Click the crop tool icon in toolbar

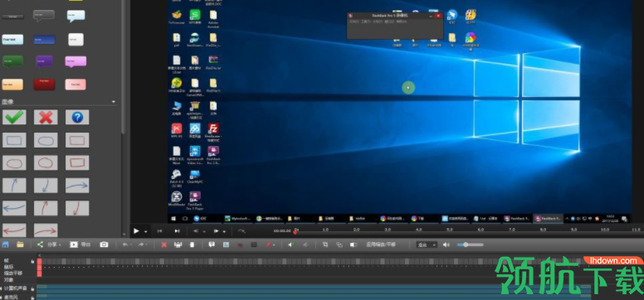tap(324, 244)
